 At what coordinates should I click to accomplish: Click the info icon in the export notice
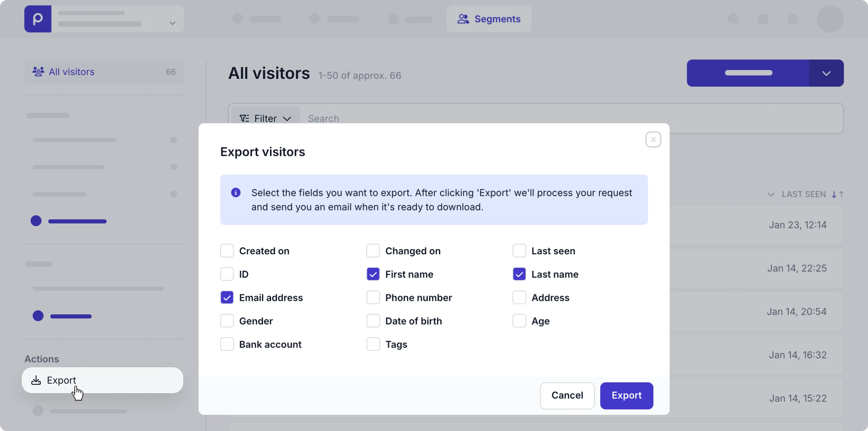tap(236, 192)
